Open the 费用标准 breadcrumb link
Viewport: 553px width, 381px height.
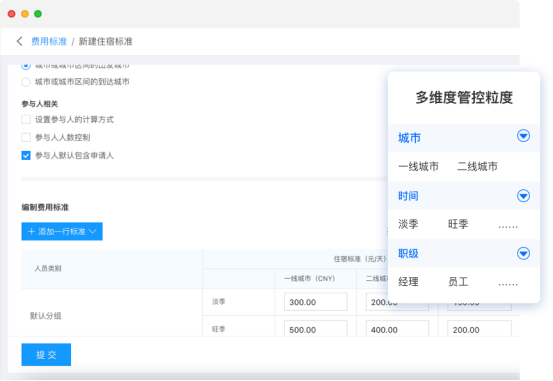(x=49, y=41)
